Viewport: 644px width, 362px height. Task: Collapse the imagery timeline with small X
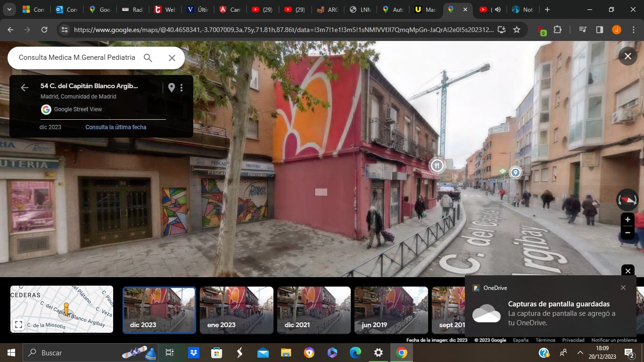(628, 271)
